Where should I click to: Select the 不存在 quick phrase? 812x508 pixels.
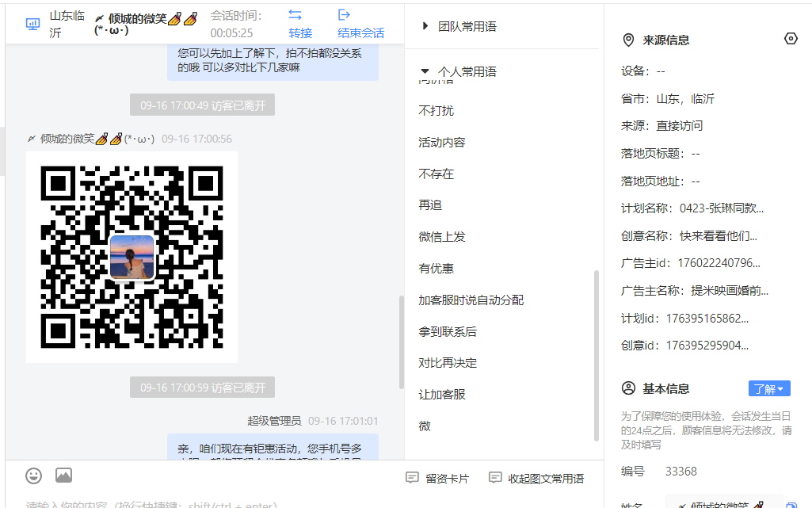coord(436,174)
